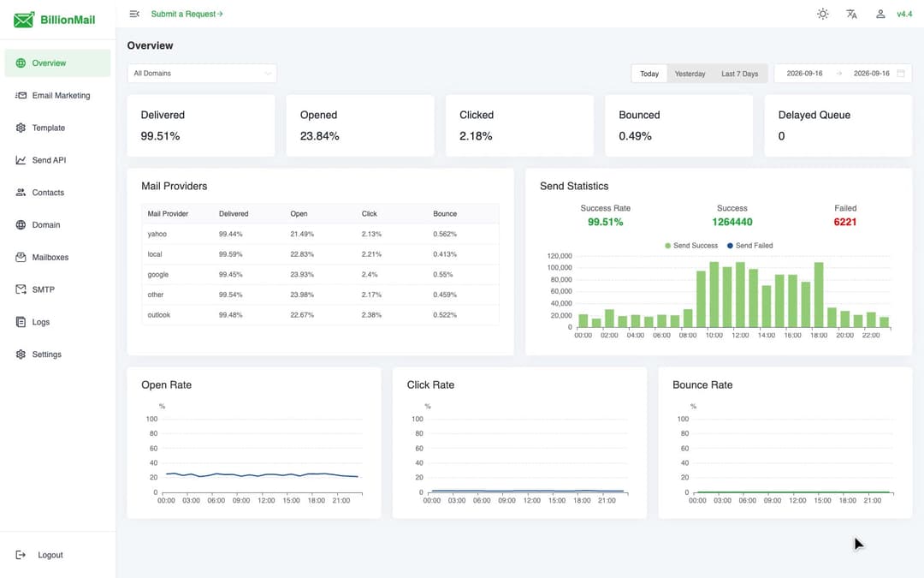Open the All Domains dropdown
924x578 pixels.
point(202,73)
